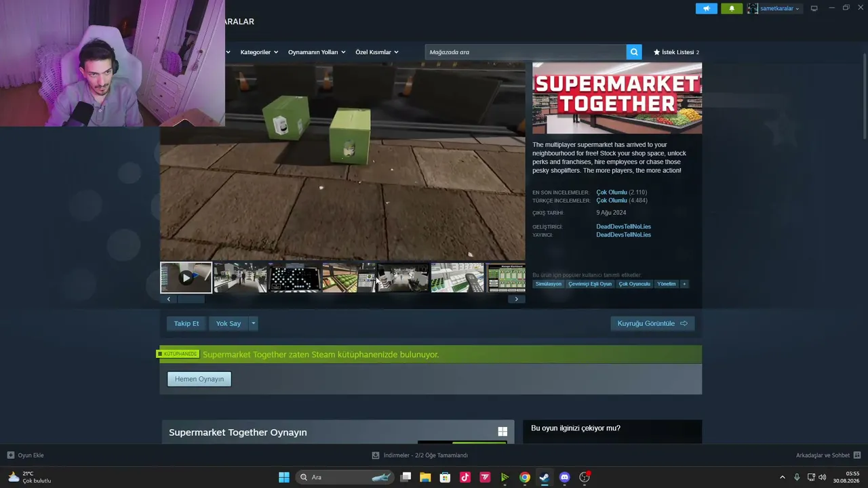
Task: Click the Yok Say button
Action: point(229,323)
